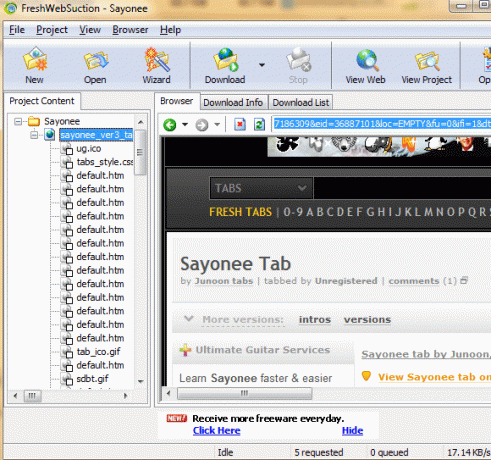The height and width of the screenshot is (460, 491).
Task: Open the File menu
Action: click(x=17, y=30)
